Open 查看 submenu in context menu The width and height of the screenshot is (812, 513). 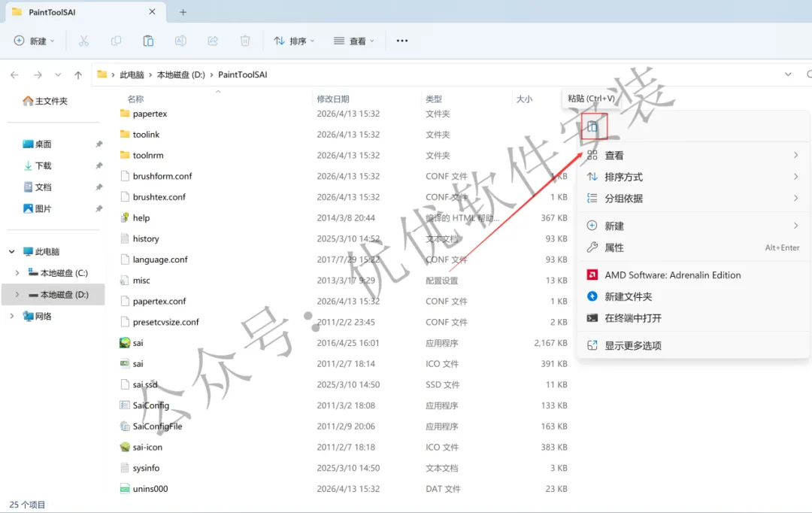[x=693, y=156]
